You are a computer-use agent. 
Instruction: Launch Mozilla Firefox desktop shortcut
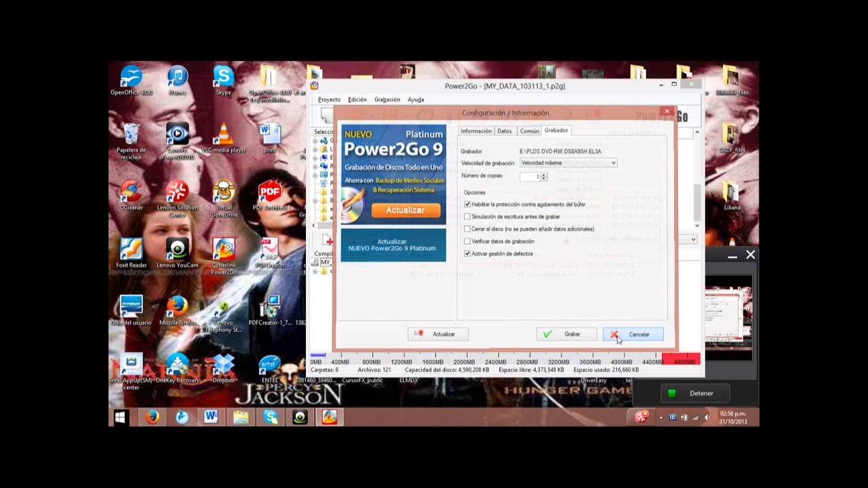(x=178, y=310)
